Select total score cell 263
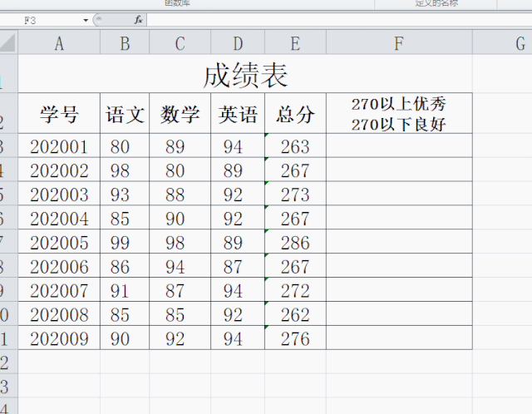 coord(296,145)
